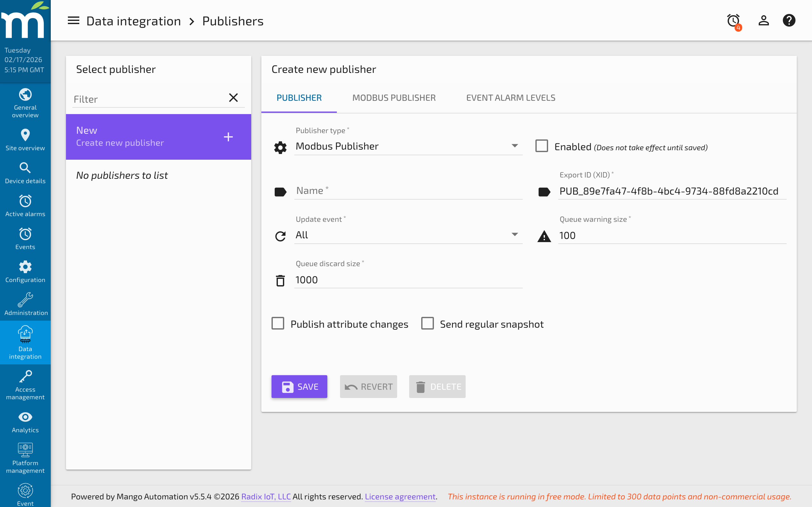Switch to the MODBUS PUBLISHER tab
The image size is (812, 507).
pyautogui.click(x=394, y=98)
